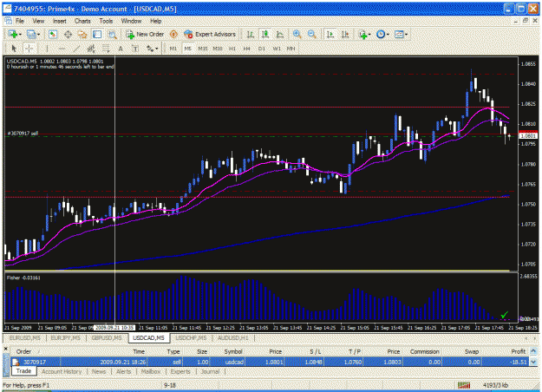
Task: Switch to the H4 timeframe
Action: [x=246, y=49]
